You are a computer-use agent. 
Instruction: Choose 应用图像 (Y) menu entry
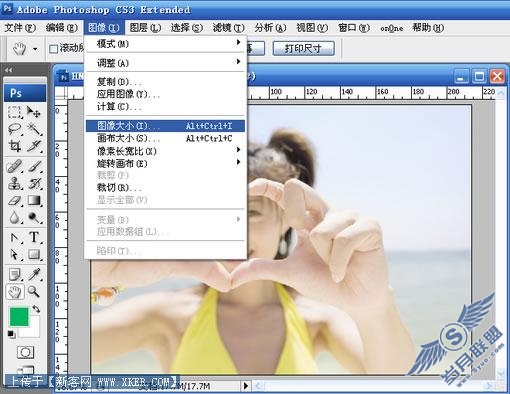click(x=165, y=94)
